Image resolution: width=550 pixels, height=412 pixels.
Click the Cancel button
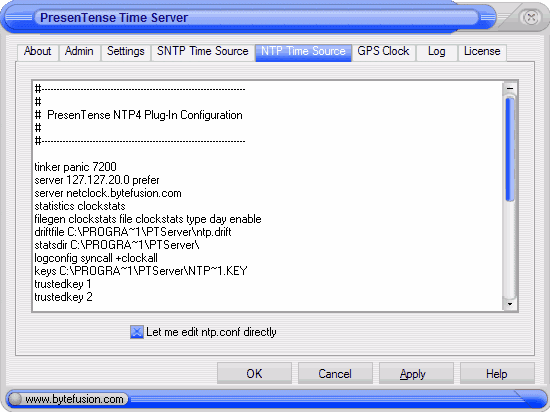(335, 373)
